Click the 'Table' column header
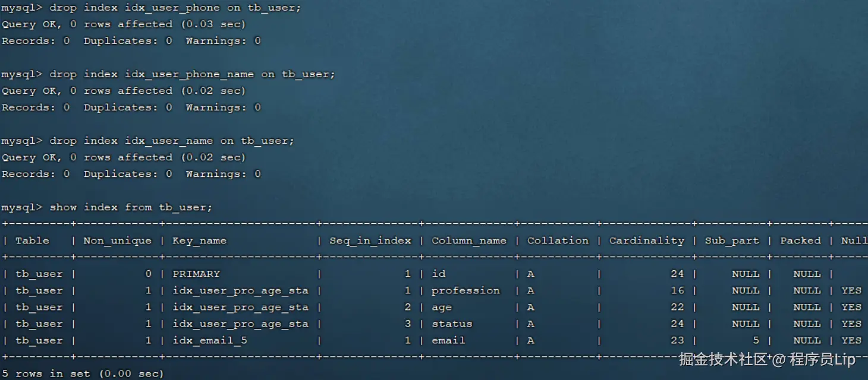The width and height of the screenshot is (868, 380). pyautogui.click(x=32, y=240)
